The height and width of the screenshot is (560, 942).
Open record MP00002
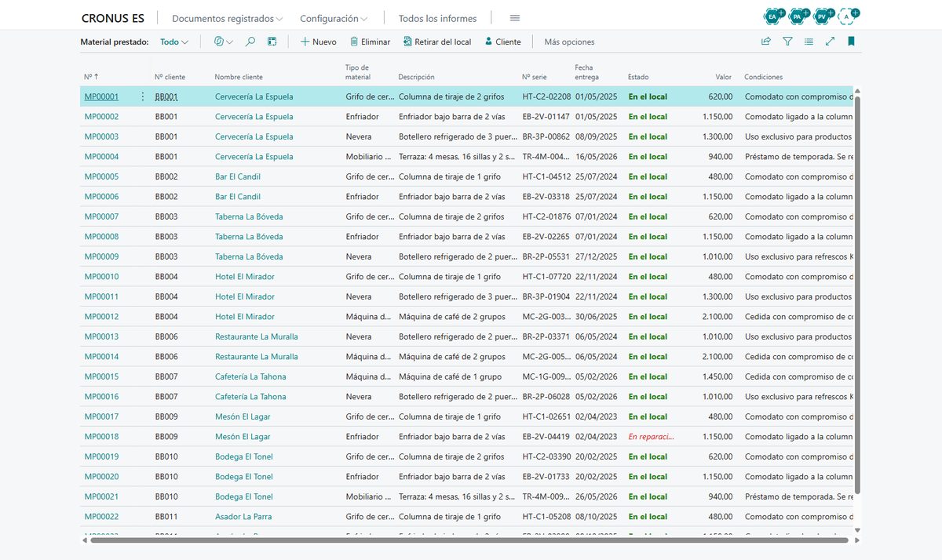pos(101,117)
